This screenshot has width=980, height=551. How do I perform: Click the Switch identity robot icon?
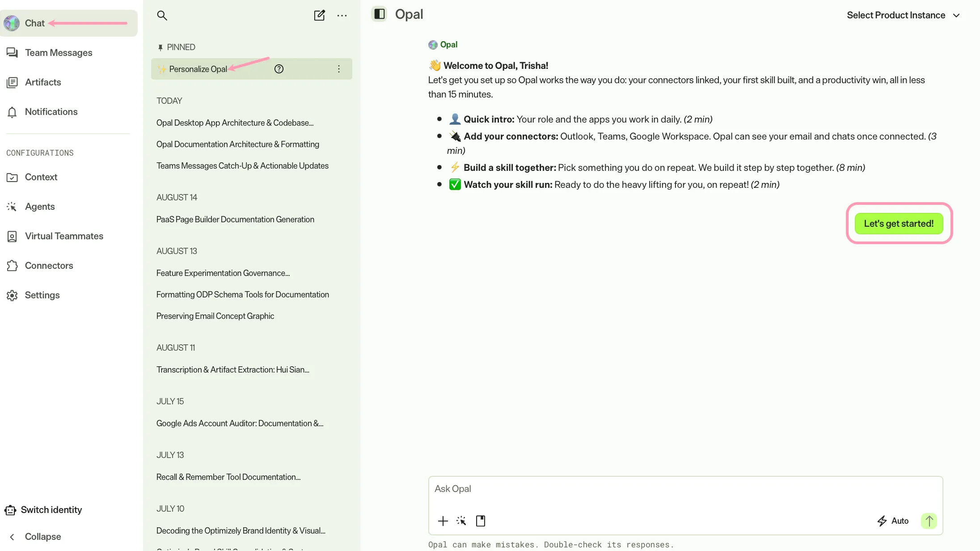[10, 510]
